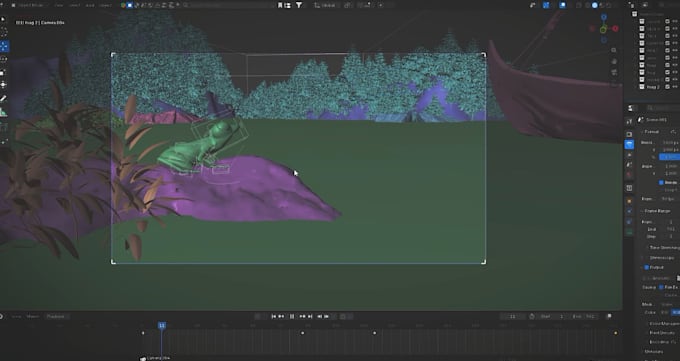Toggle eye visibility for frog 2 collection
The image size is (680, 361).
click(675, 87)
